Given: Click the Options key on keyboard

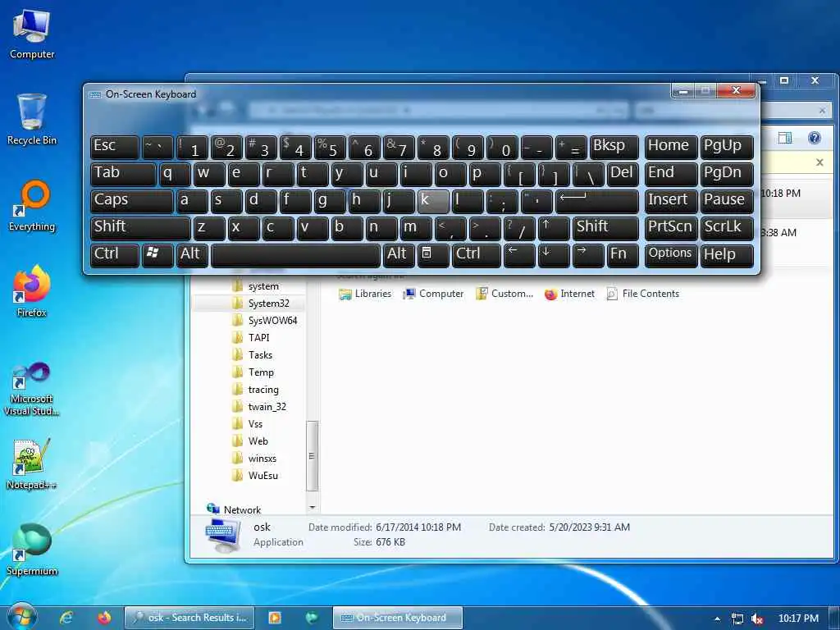Looking at the screenshot, I should coord(671,255).
